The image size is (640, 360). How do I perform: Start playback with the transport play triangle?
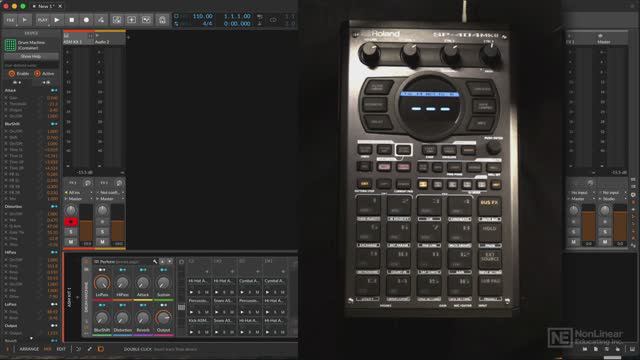(x=57, y=20)
